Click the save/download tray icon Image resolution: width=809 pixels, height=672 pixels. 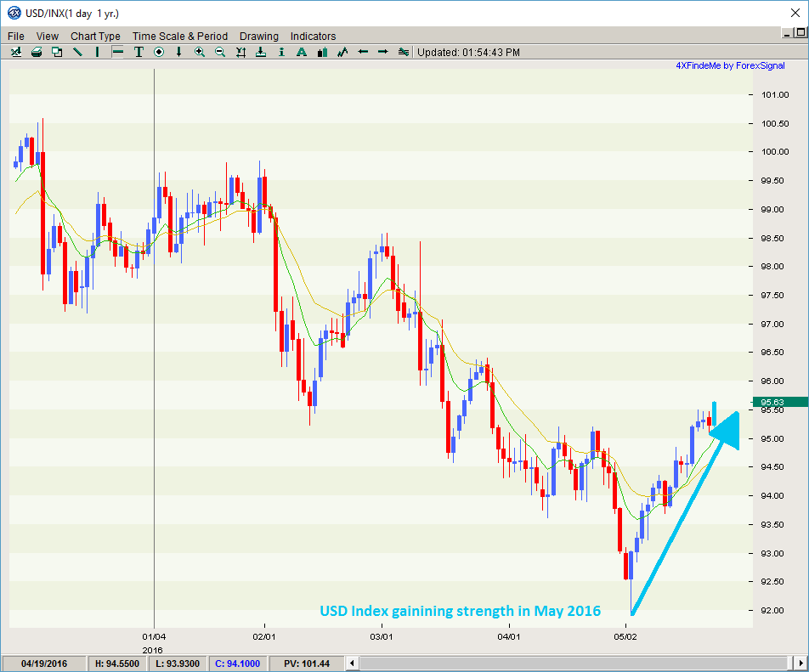tap(261, 52)
